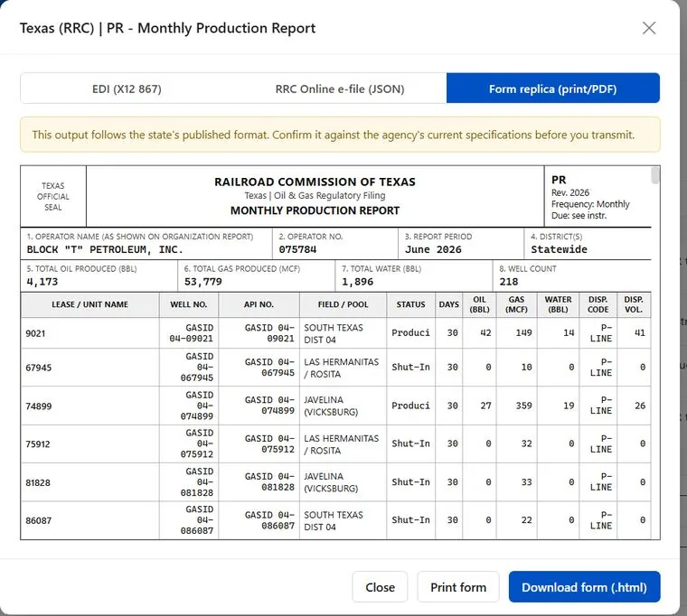Click the STATUS column header
This screenshot has width=687, height=616.
click(410, 304)
